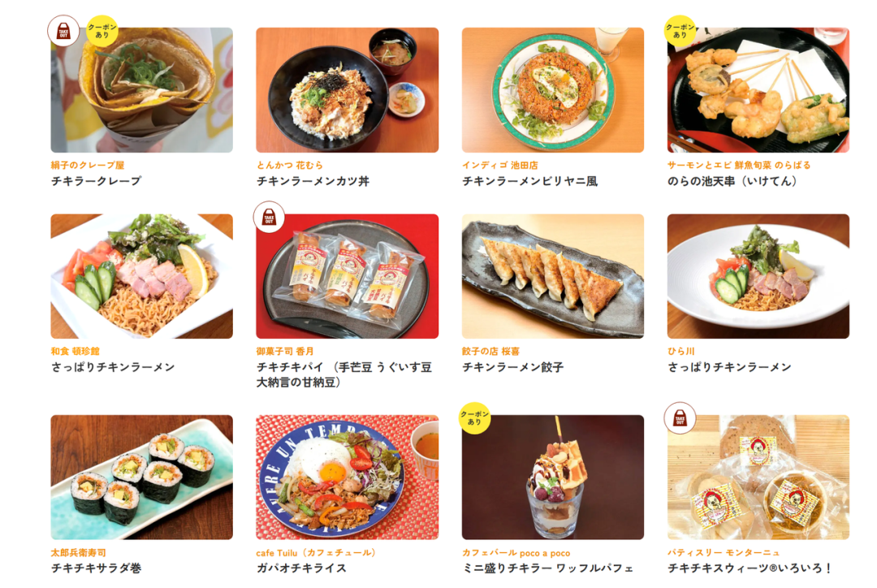Click the shop name カフェバール poco a poco
Image resolution: width=877 pixels, height=588 pixels.
tap(516, 553)
